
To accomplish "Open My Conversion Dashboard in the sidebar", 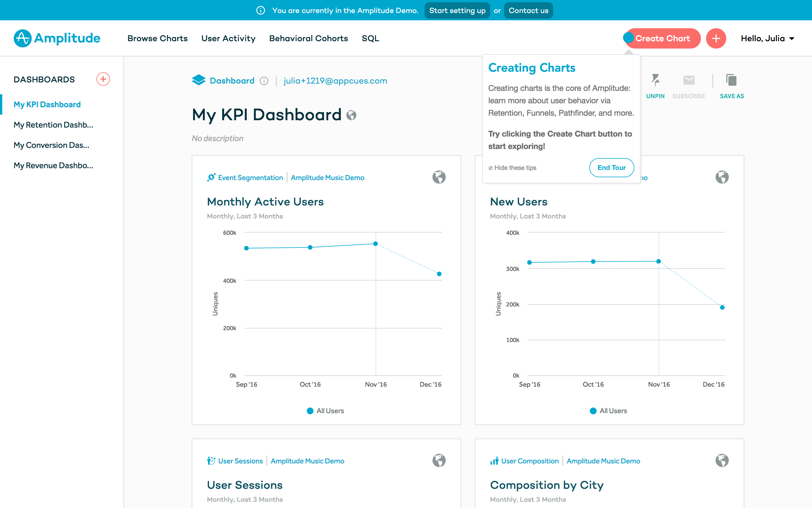I will tap(51, 145).
